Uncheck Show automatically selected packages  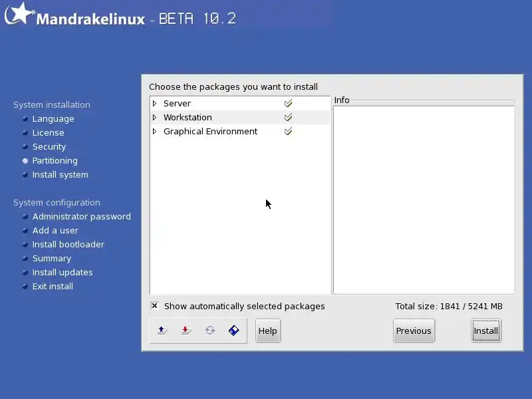154,306
